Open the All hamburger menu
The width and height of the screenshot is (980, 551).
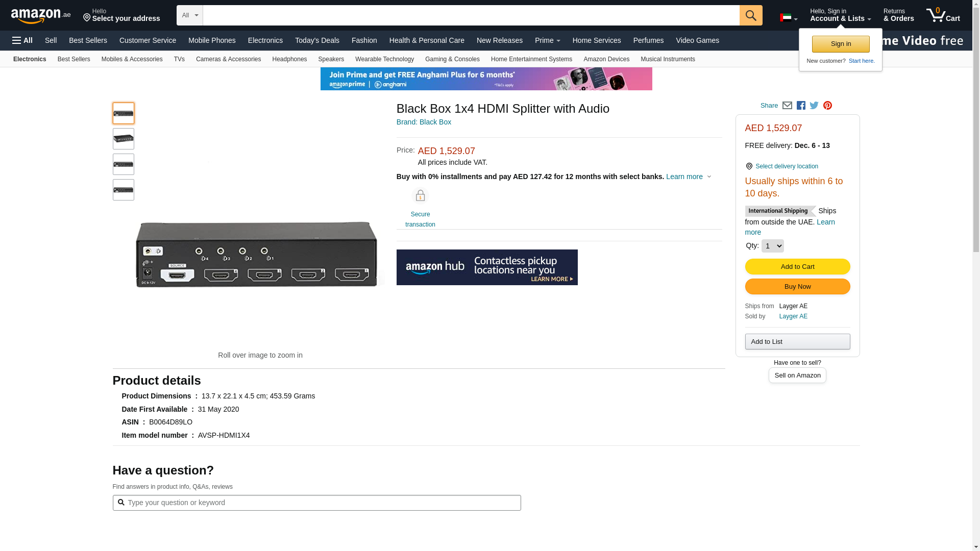pos(22,40)
